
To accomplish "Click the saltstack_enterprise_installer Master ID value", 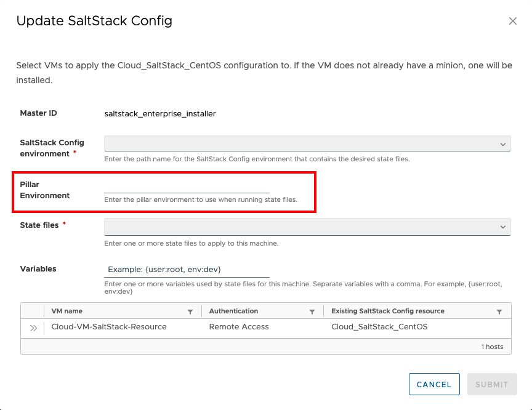I will pyautogui.click(x=160, y=114).
